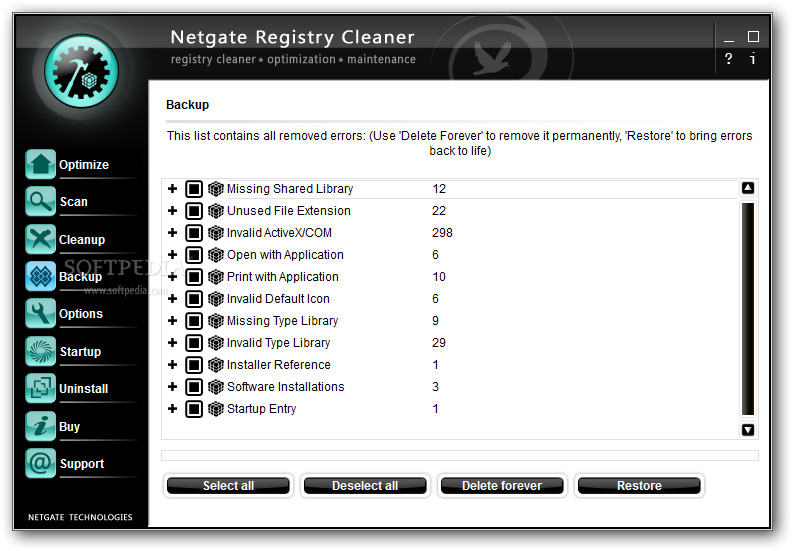Viewport: 793px width, 551px height.
Task: Click the cube icon beside Invalid ActiveX/COM
Action: [216, 233]
